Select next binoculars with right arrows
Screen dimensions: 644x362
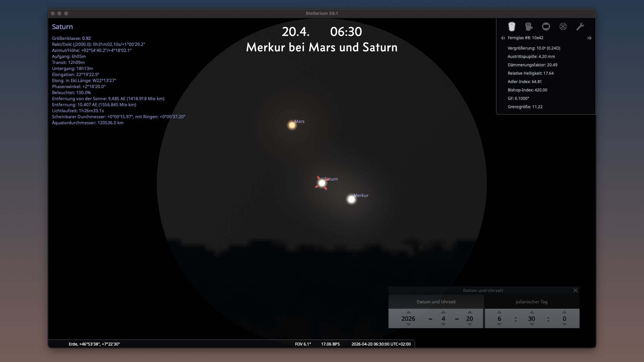tap(590, 38)
